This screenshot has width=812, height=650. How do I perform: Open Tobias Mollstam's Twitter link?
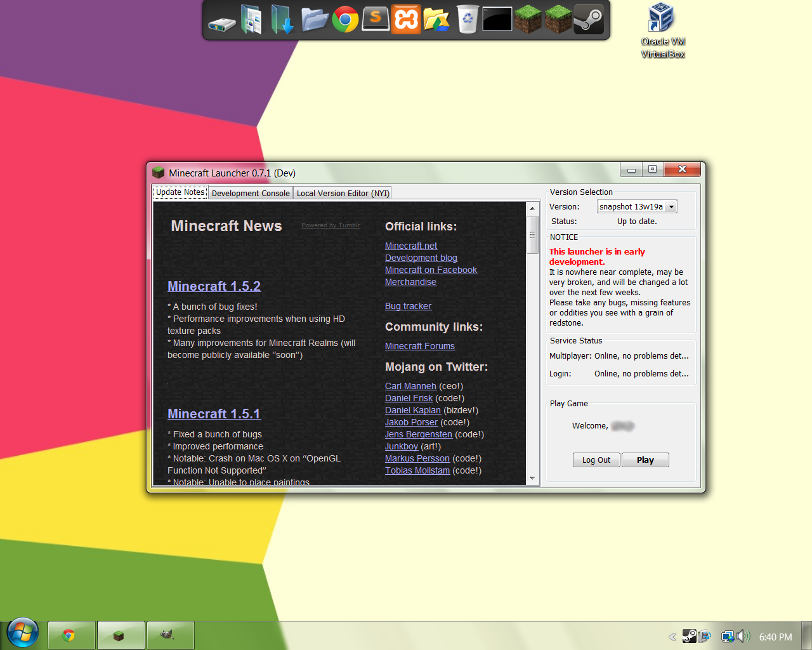coord(417,470)
